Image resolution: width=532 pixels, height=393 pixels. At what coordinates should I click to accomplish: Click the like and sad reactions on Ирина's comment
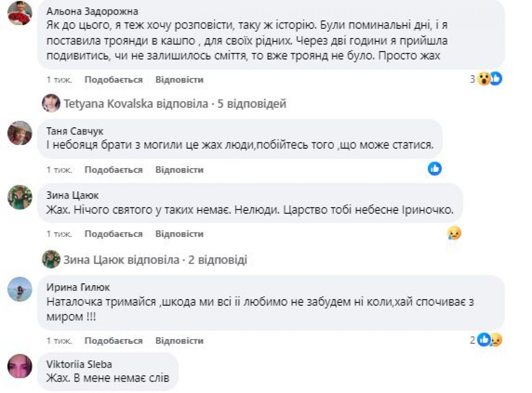[x=490, y=340]
